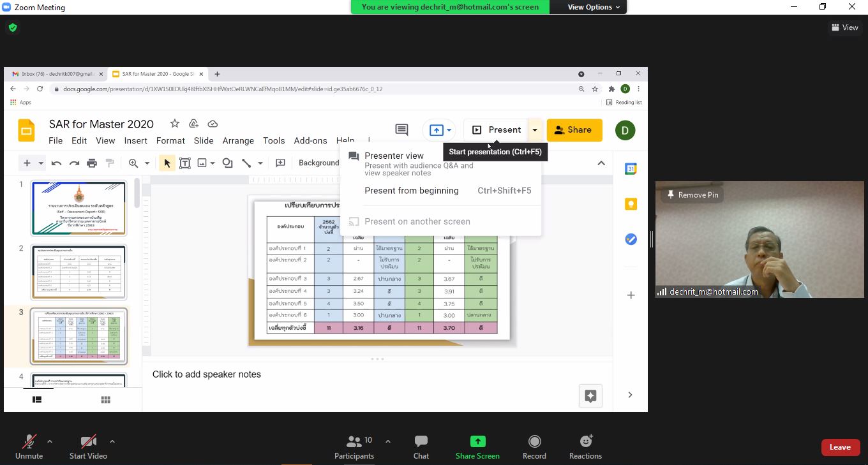The width and height of the screenshot is (868, 465).
Task: Hide side panel with right chevron
Action: 630,395
